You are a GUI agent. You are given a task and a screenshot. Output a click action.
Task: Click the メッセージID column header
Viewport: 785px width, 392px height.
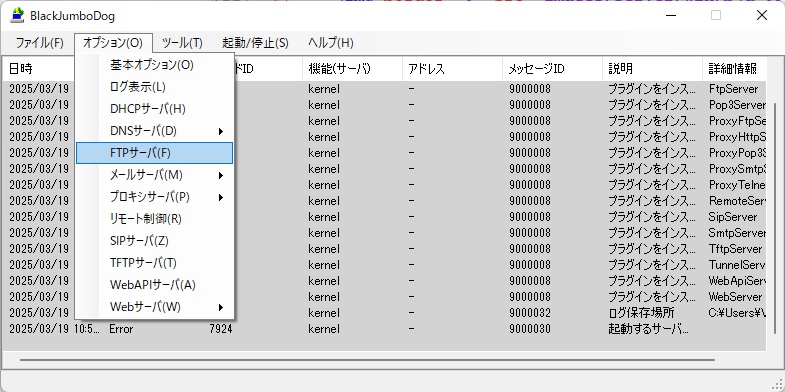click(552, 69)
